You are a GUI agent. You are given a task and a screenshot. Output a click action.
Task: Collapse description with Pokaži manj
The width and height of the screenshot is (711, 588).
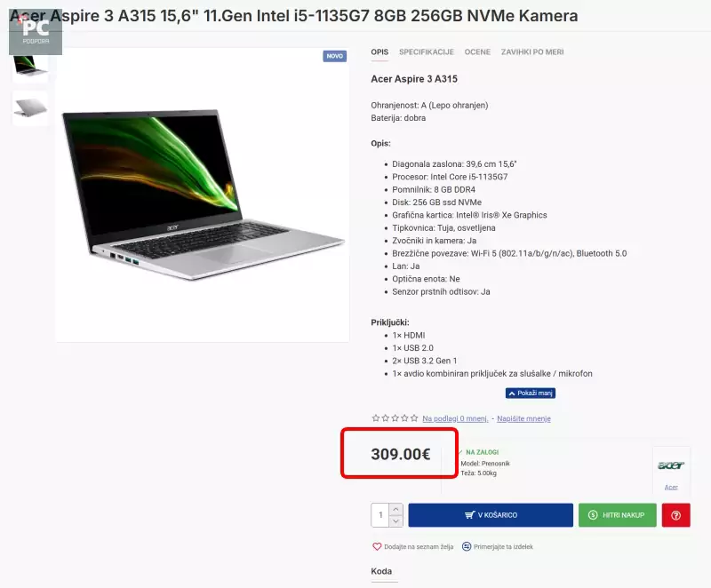coord(531,393)
